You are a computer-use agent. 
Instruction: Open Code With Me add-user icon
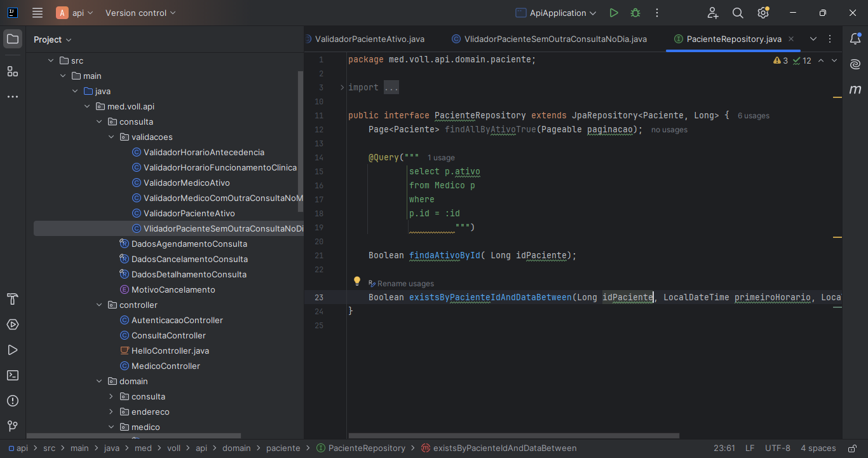click(x=713, y=13)
